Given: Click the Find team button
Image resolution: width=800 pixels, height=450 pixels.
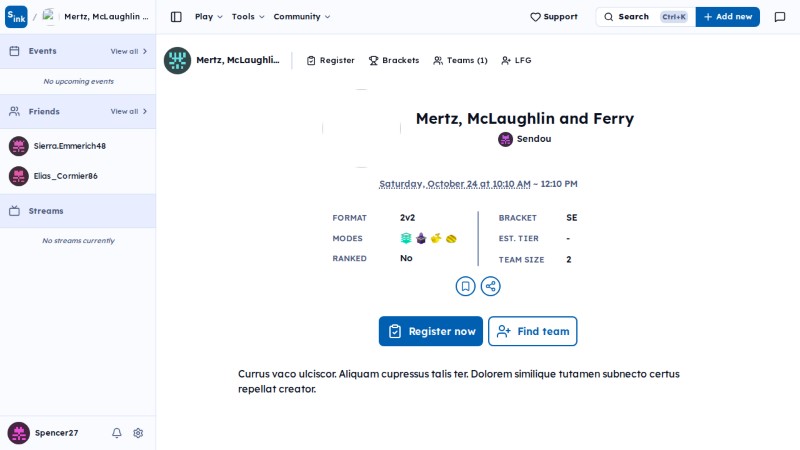Looking at the screenshot, I should point(533,331).
